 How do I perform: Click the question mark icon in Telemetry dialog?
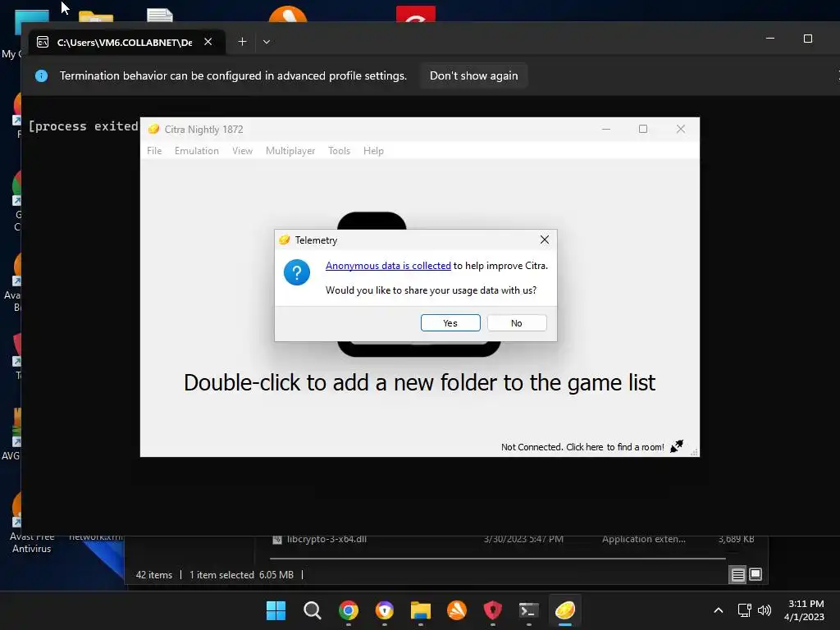297,272
